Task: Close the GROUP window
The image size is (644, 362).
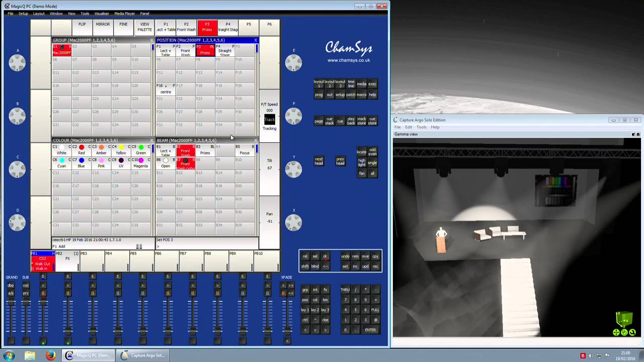Action: click(x=151, y=40)
